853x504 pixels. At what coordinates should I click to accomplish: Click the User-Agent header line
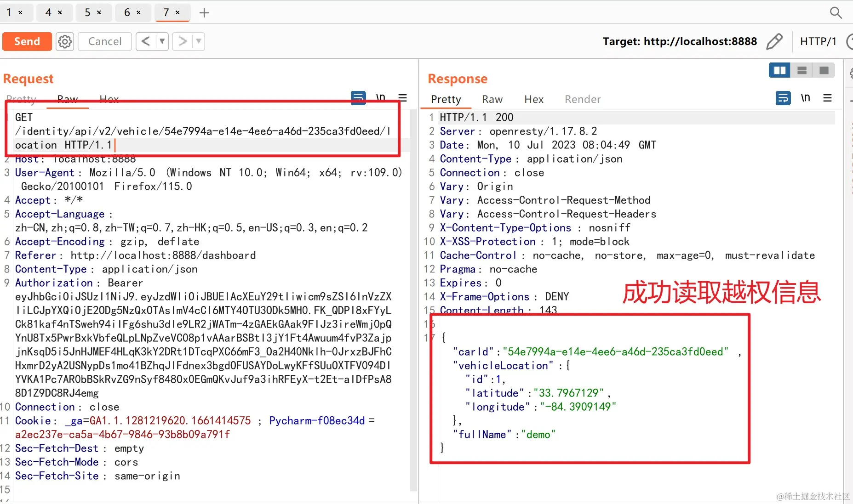click(209, 180)
